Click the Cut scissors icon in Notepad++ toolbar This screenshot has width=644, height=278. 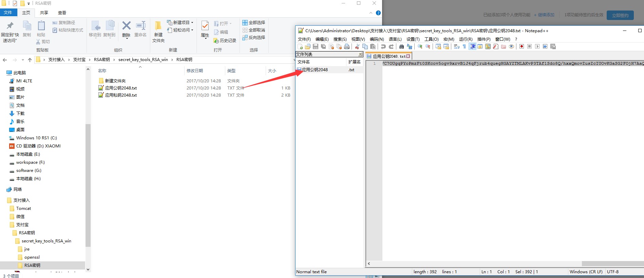357,46
